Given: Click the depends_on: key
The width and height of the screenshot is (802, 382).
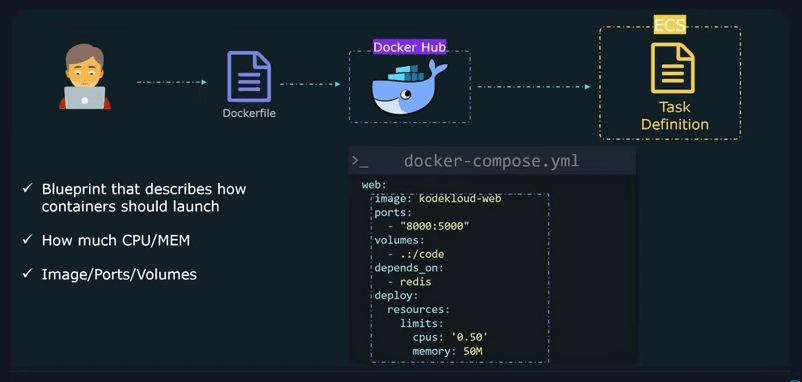Looking at the screenshot, I should (409, 268).
